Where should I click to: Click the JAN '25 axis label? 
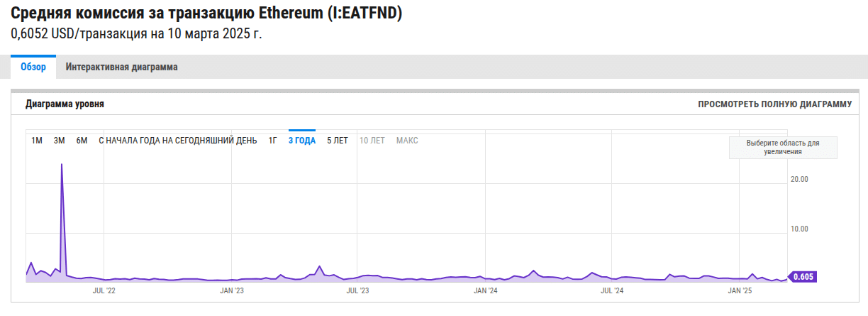[x=740, y=290]
